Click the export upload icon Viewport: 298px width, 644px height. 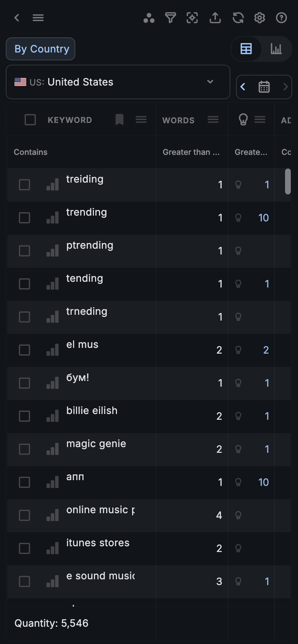pos(215,18)
